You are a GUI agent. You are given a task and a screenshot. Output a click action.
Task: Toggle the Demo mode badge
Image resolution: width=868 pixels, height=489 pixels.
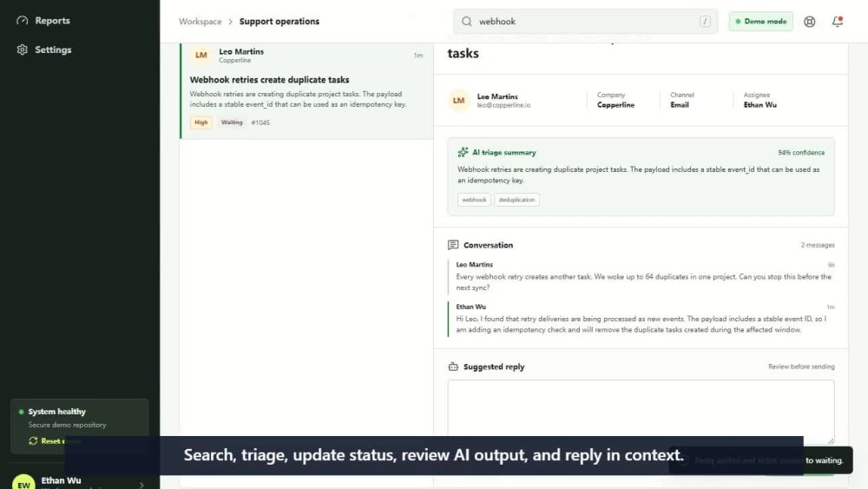click(x=760, y=22)
